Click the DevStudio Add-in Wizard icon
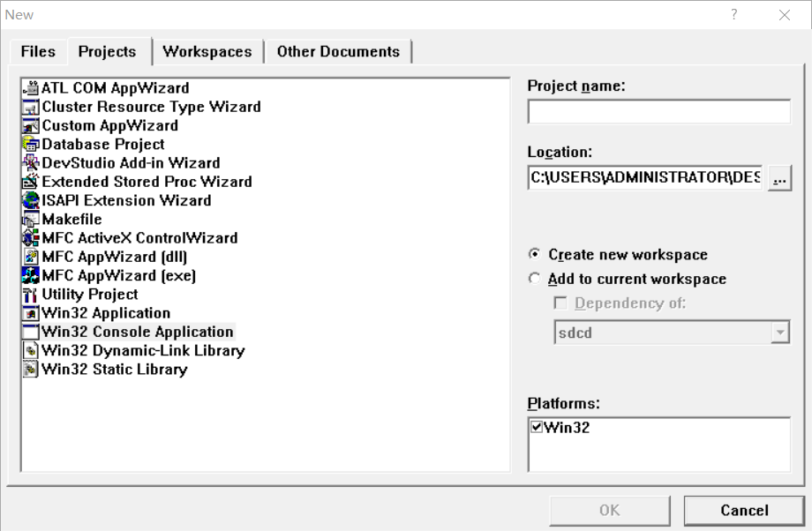Viewport: 812px width, 531px height. tap(31, 163)
